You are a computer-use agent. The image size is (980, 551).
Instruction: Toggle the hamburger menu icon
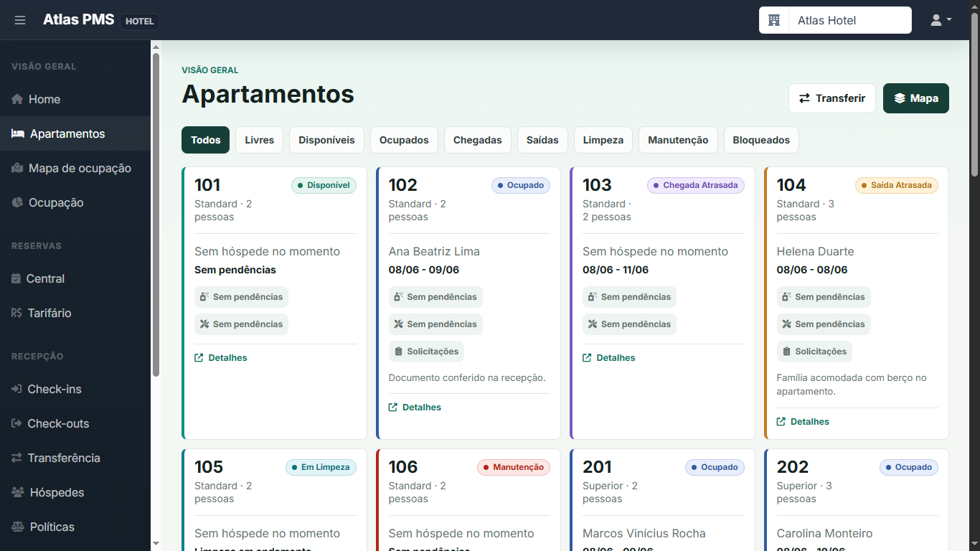click(x=20, y=20)
